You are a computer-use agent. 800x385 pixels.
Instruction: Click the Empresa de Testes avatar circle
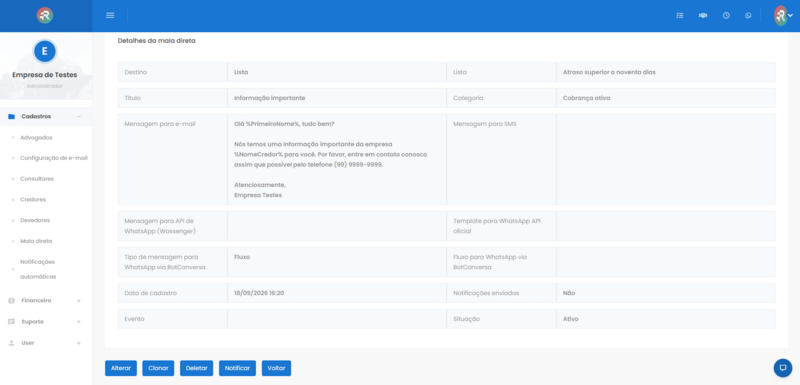44,51
